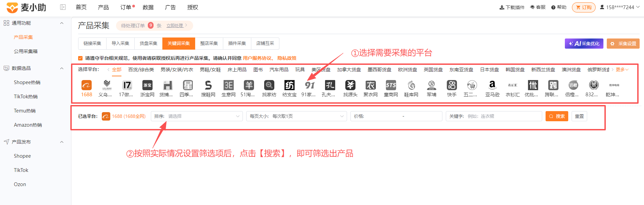
Task: Collapse the sidebar with the toggle icon
Action: click(63, 7)
